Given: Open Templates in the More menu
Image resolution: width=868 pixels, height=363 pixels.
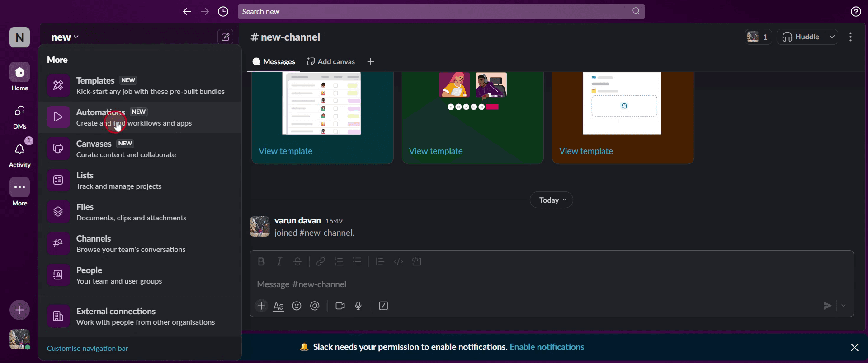Looking at the screenshot, I should coord(140,86).
